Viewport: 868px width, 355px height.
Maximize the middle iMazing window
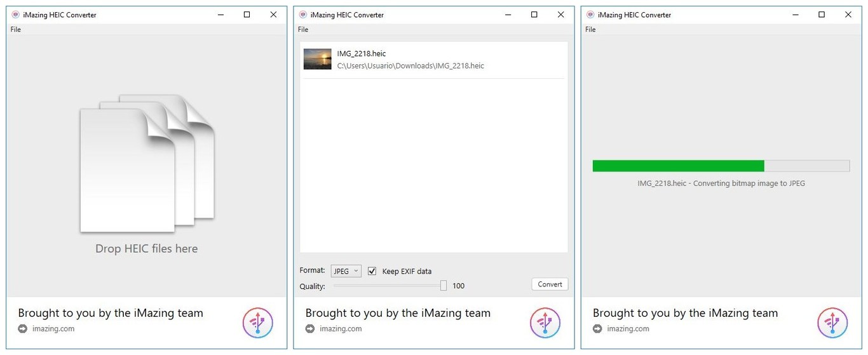point(534,15)
